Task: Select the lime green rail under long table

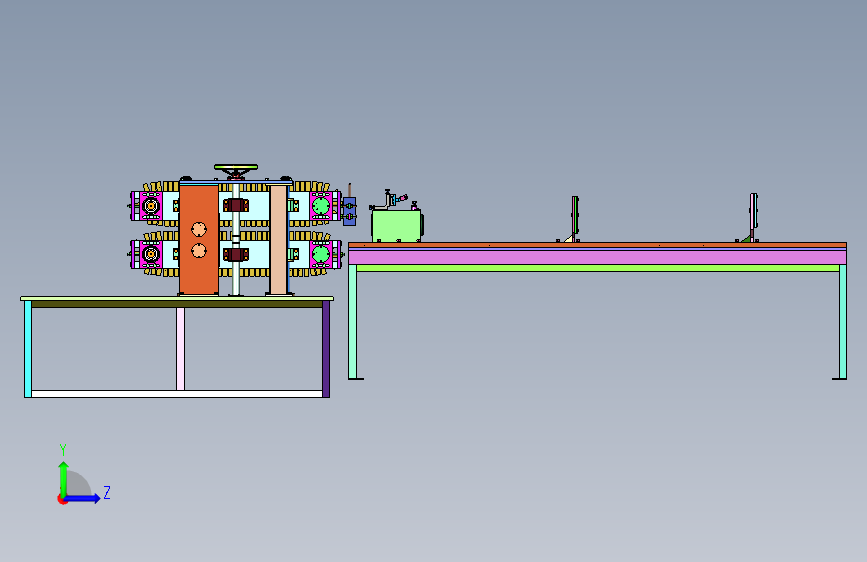Action: (x=598, y=268)
